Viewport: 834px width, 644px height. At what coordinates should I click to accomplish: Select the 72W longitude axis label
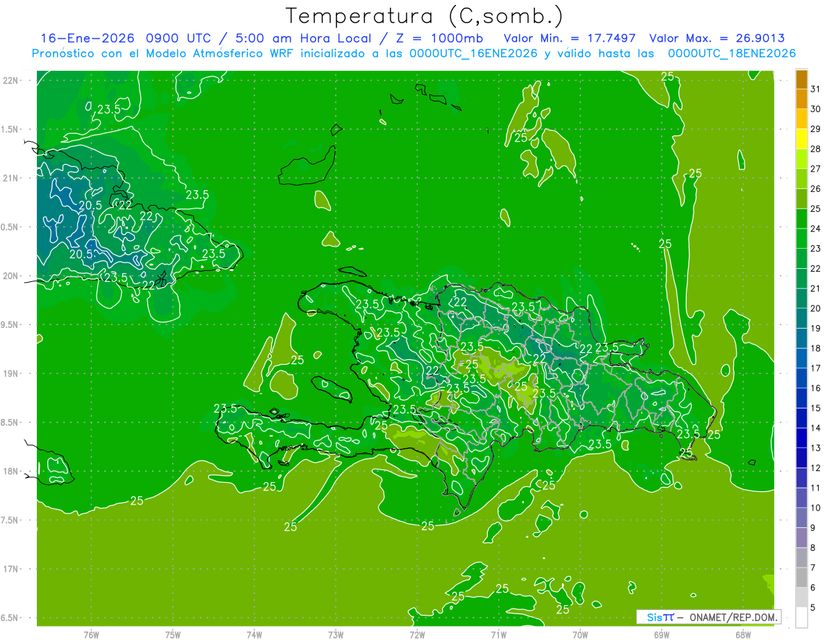pos(417,634)
